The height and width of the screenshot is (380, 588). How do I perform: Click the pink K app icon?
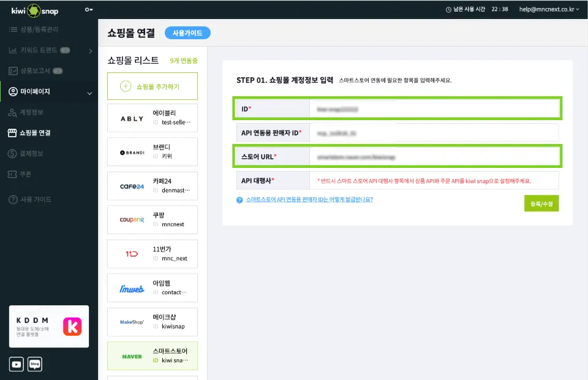coord(72,326)
